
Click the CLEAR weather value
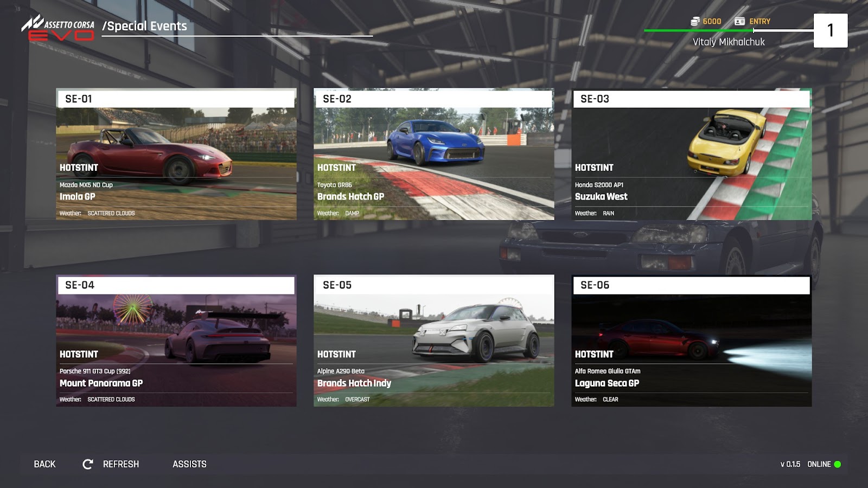coord(610,400)
